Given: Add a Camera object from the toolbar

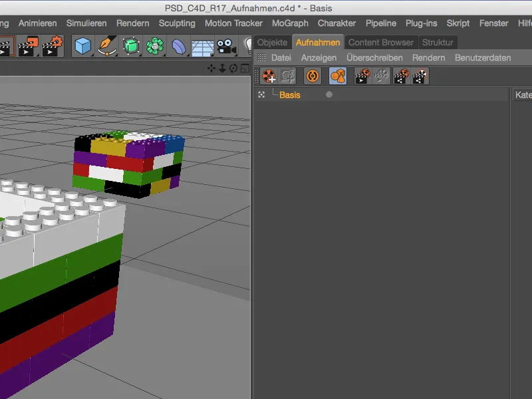Looking at the screenshot, I should pyautogui.click(x=225, y=47).
